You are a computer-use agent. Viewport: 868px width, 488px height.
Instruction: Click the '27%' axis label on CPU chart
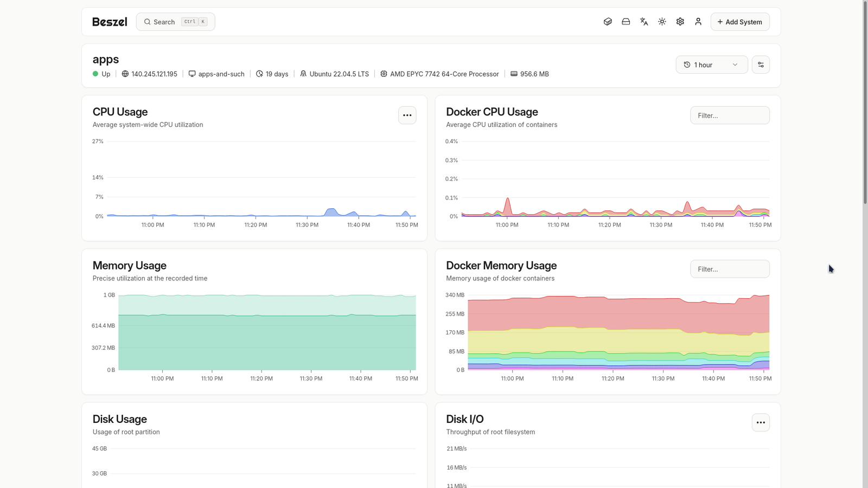(x=98, y=142)
